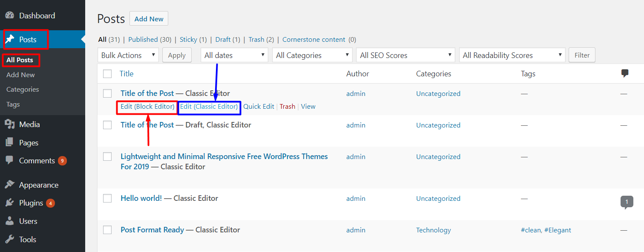The width and height of the screenshot is (644, 252).
Task: Click the Quick Edit link
Action: [x=259, y=107]
